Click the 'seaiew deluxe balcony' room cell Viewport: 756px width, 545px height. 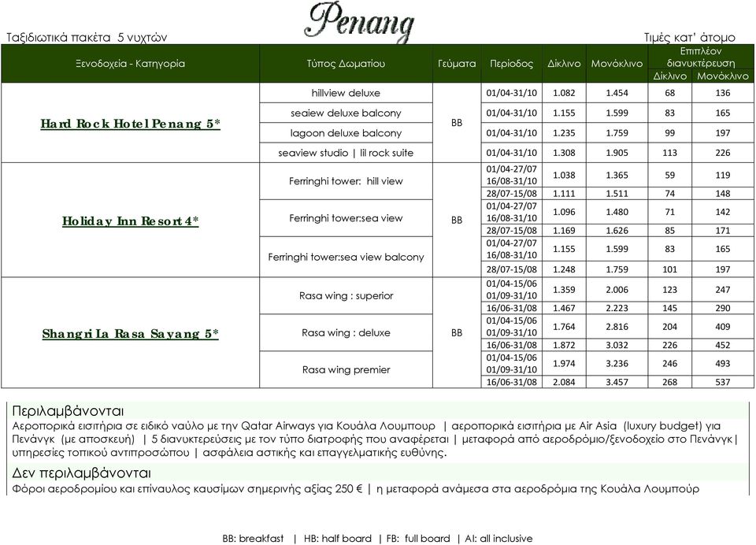pos(346,113)
